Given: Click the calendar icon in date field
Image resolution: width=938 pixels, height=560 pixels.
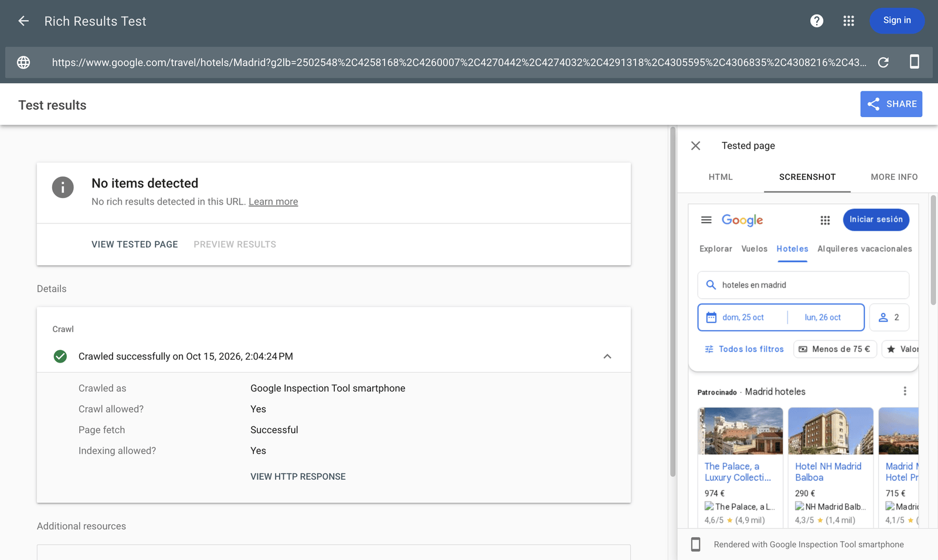Looking at the screenshot, I should pos(711,317).
